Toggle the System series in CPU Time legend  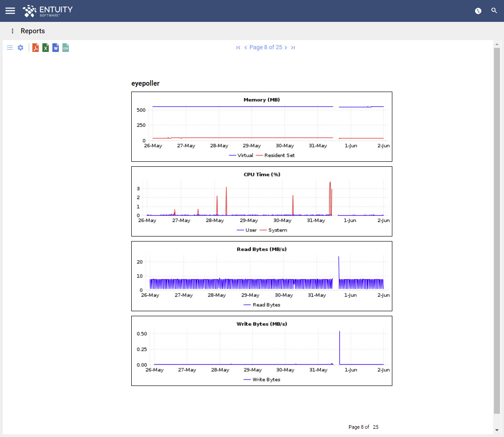[278, 230]
